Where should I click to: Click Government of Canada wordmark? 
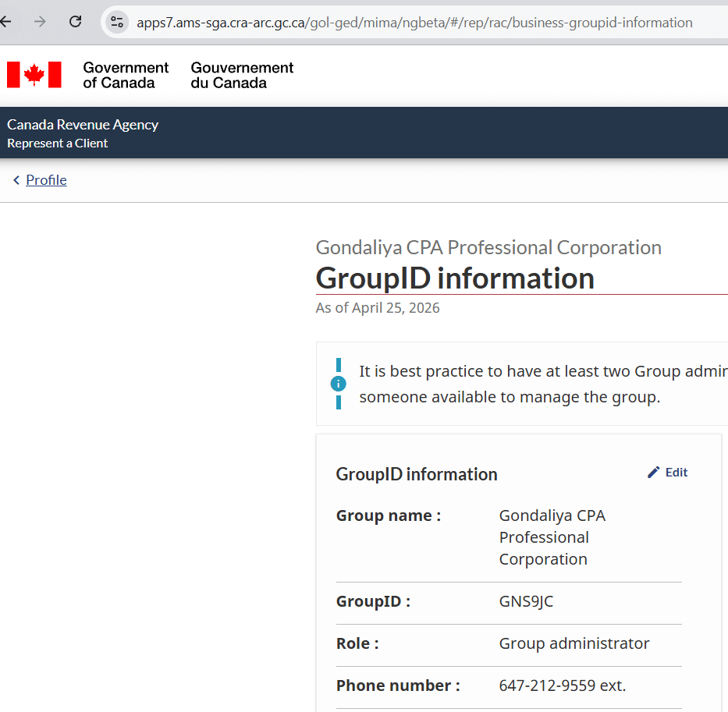[126, 75]
